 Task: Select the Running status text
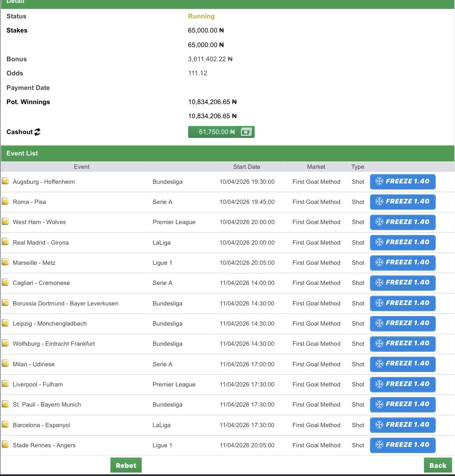pyautogui.click(x=202, y=16)
